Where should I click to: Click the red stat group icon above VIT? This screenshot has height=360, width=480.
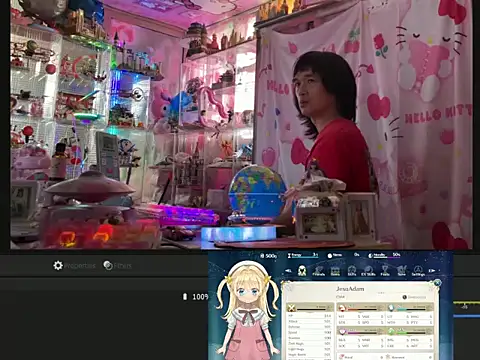342,308
